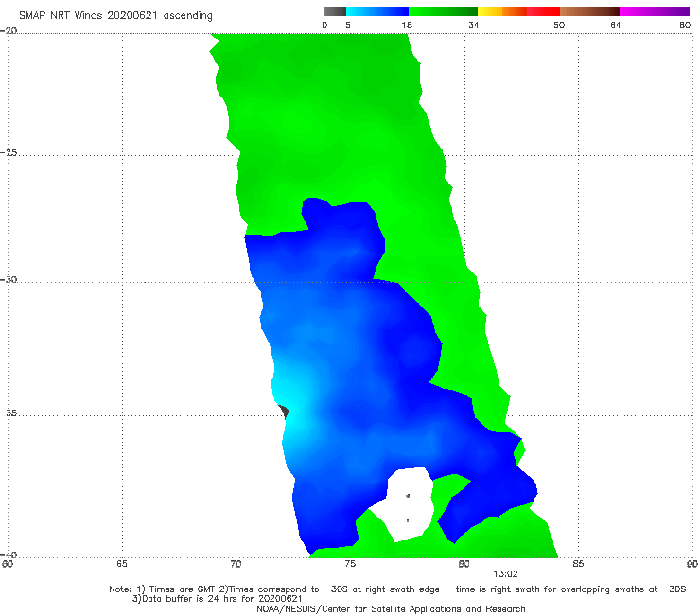Select the "-20" latitude axis label
The image size is (700, 615).
9,30
